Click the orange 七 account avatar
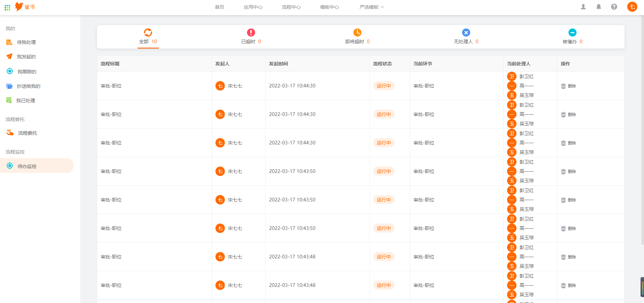The height and width of the screenshot is (303, 644). 632,7
